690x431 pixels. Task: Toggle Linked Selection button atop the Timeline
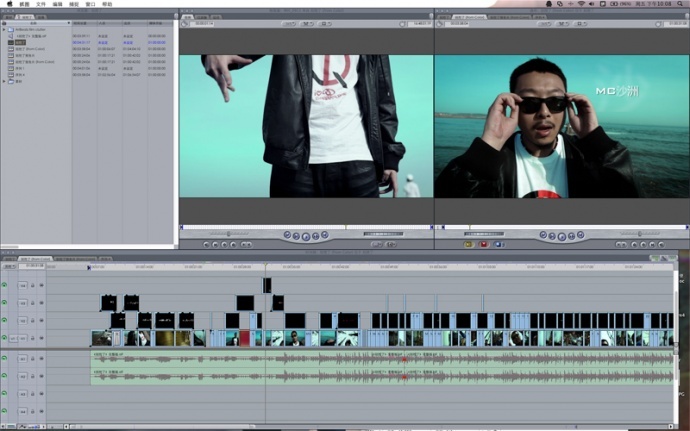click(664, 258)
